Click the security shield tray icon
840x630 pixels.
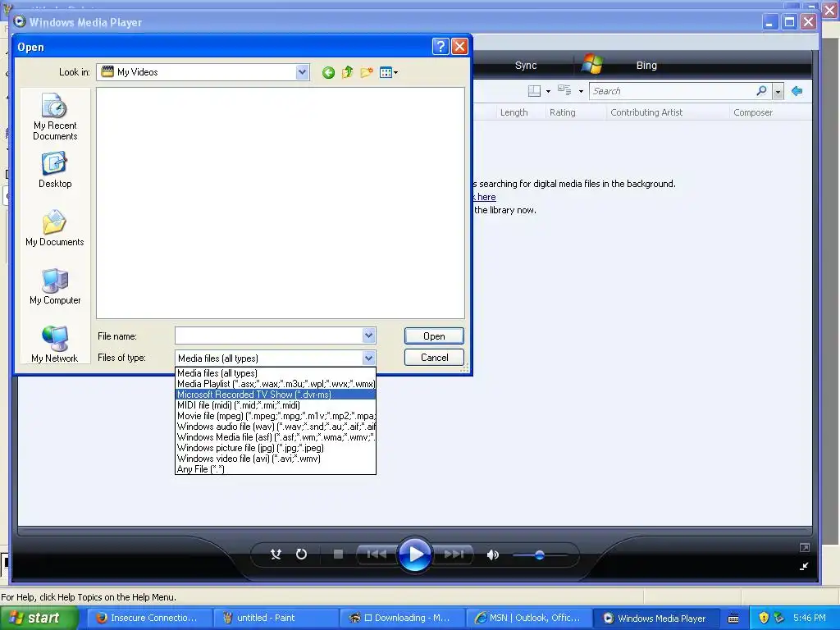pos(764,618)
